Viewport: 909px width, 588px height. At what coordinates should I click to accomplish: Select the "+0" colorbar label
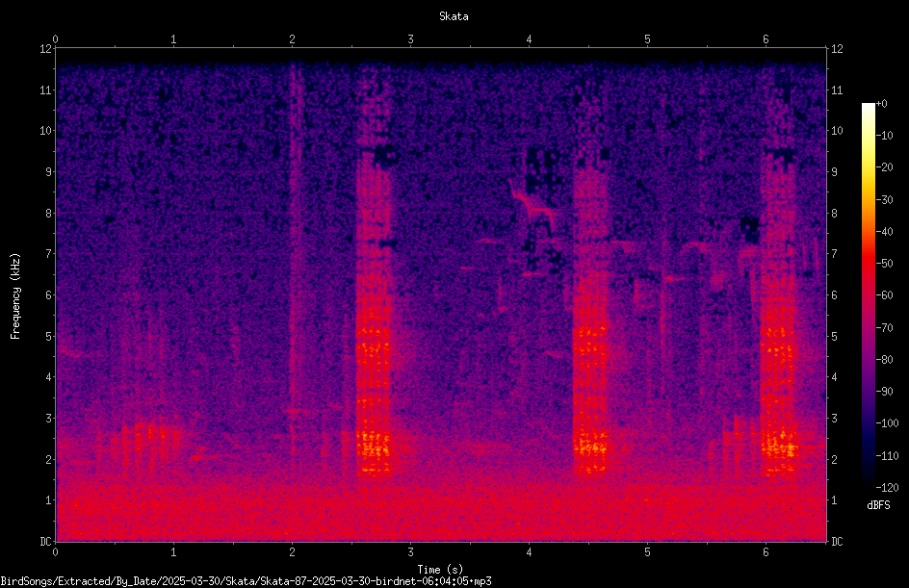point(881,104)
